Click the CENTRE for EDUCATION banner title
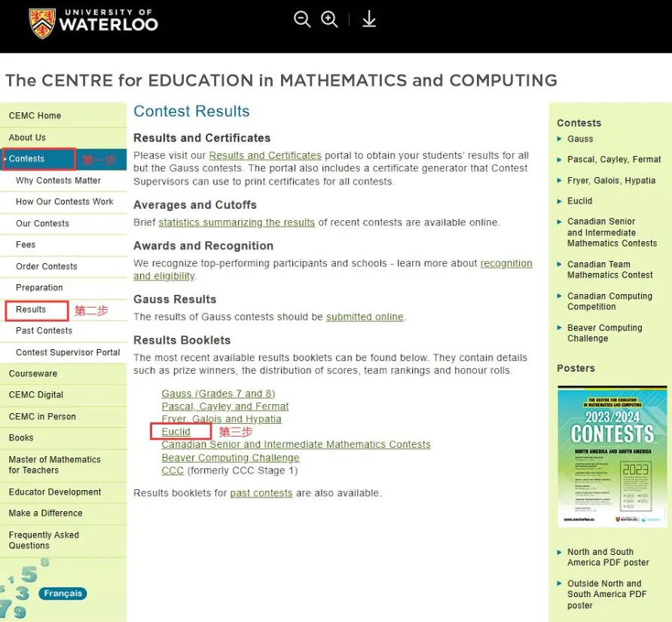The width and height of the screenshot is (672, 622). pos(281,81)
